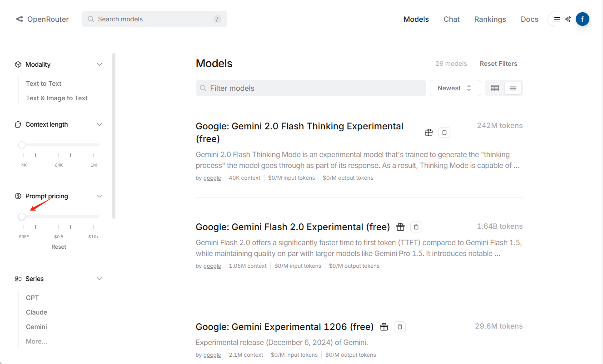Screen dimensions: 603x364
Task: Click $0.5 mark on pricing slider
Action: 59,237
